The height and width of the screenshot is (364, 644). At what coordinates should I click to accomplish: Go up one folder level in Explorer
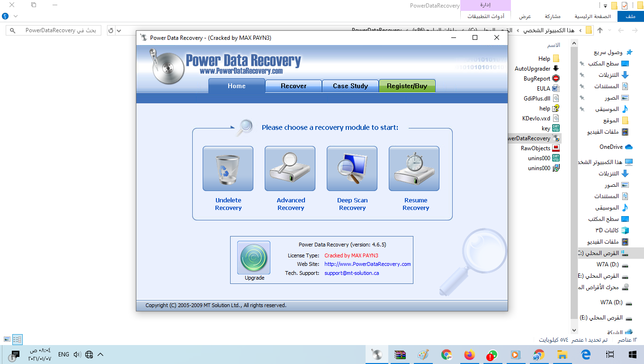(x=600, y=30)
